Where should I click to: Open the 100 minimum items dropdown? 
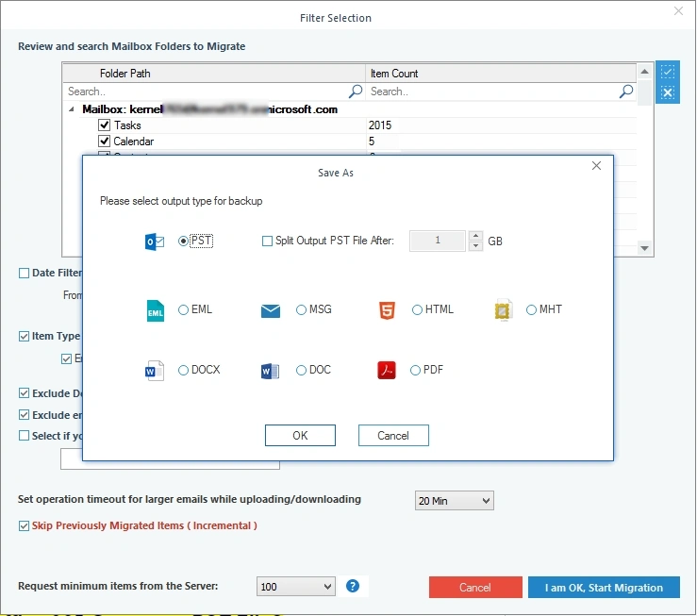click(295, 587)
